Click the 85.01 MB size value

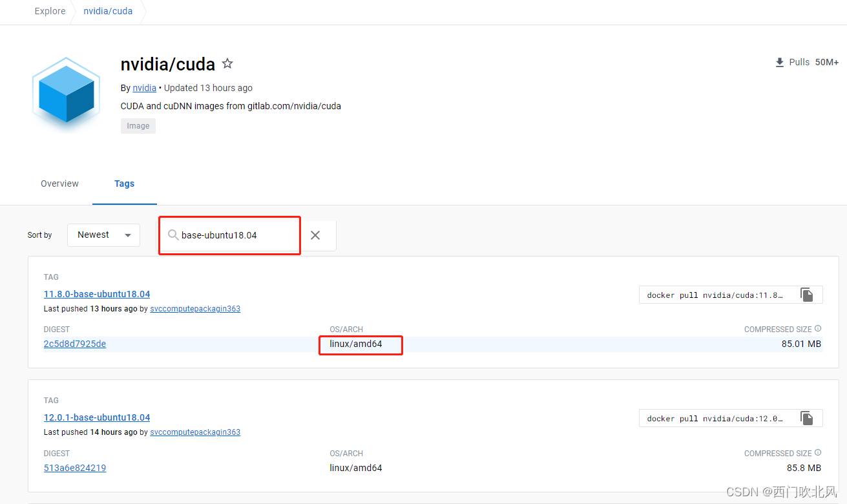tap(801, 344)
